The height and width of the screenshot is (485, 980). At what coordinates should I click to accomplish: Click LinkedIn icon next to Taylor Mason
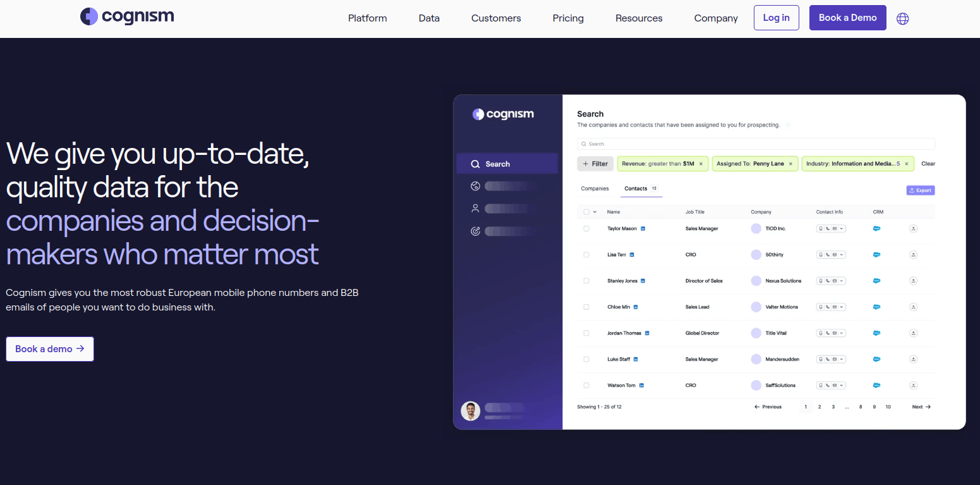pos(643,228)
